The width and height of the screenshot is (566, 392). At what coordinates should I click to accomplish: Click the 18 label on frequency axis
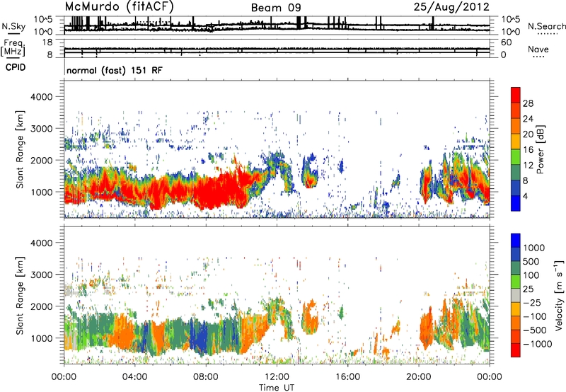pos(47,42)
